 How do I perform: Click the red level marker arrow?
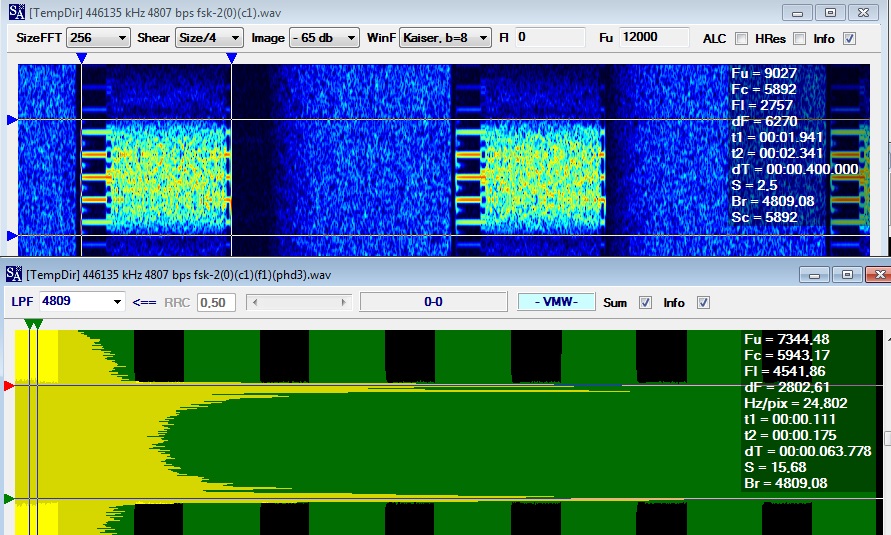[x=9, y=386]
